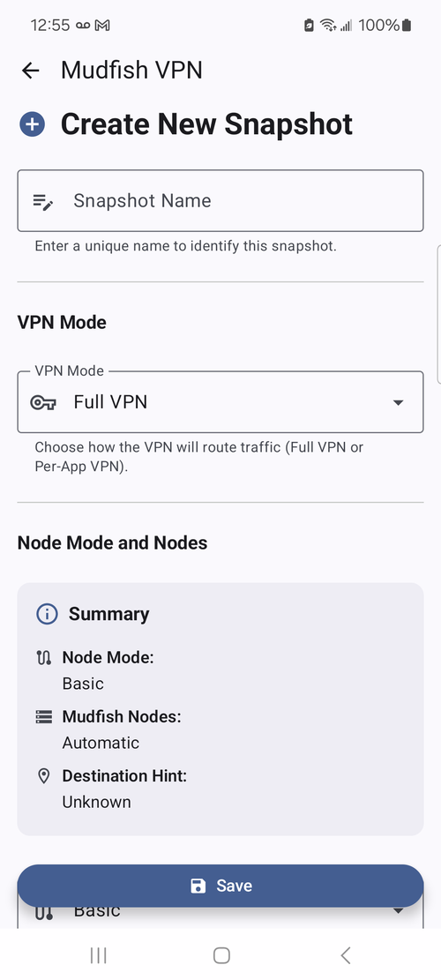The image size is (441, 980).
Task: Tap the floppy disk icon on Save
Action: (x=198, y=886)
